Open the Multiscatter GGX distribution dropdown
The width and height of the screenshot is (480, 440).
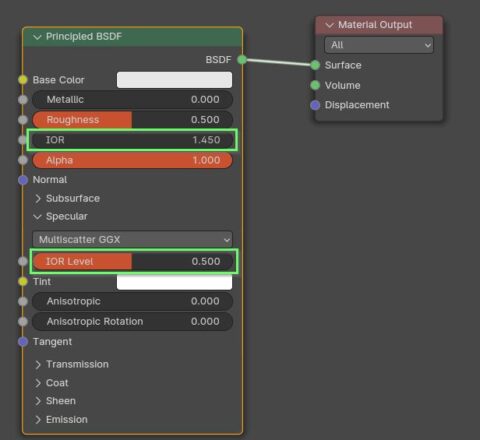[132, 239]
